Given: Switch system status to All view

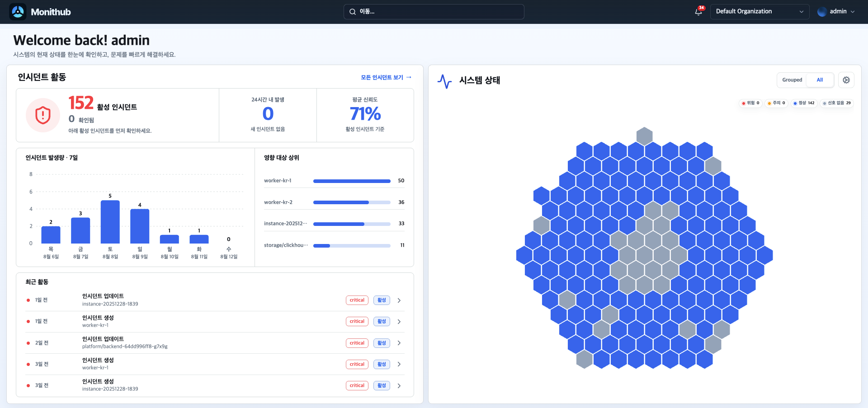Looking at the screenshot, I should [x=820, y=80].
